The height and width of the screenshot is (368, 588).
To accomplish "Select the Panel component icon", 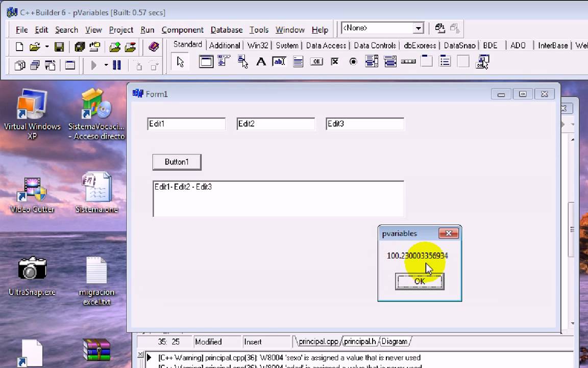I will pyautogui.click(x=463, y=61).
